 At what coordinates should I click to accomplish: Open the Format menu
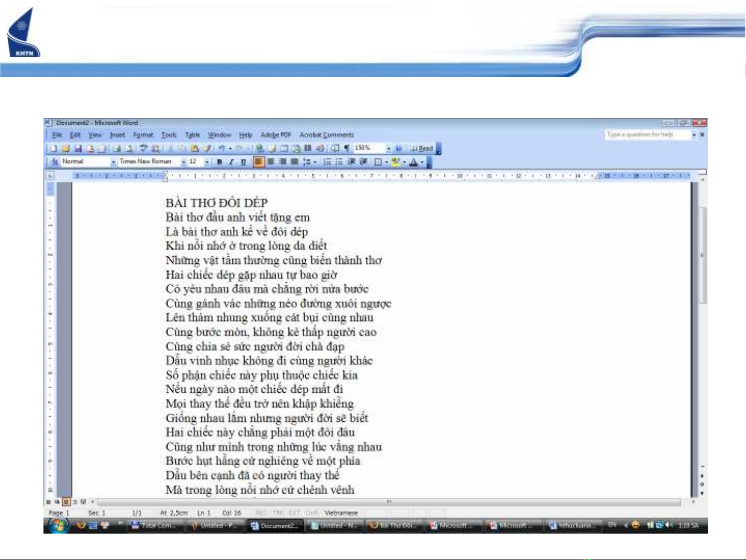(x=143, y=135)
